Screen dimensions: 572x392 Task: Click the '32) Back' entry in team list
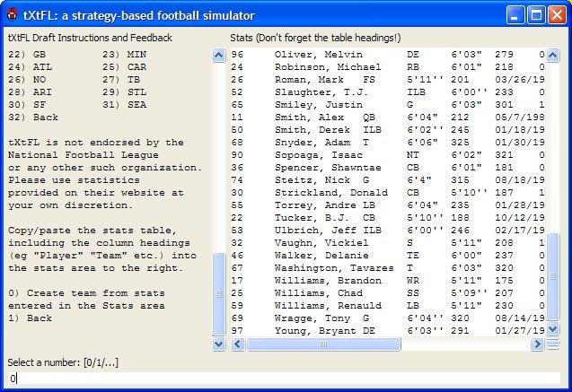(x=32, y=117)
